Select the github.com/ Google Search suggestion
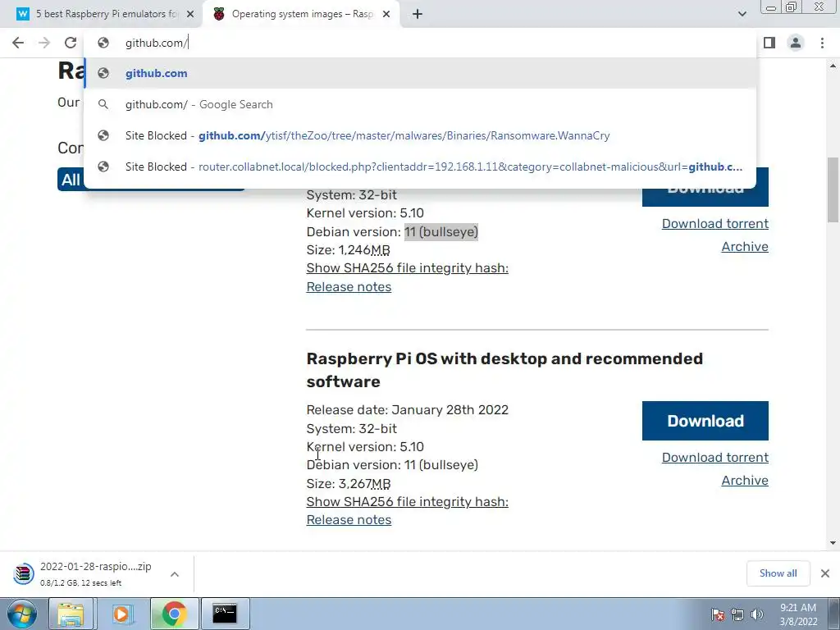Viewport: 840px width, 630px height. (421, 104)
